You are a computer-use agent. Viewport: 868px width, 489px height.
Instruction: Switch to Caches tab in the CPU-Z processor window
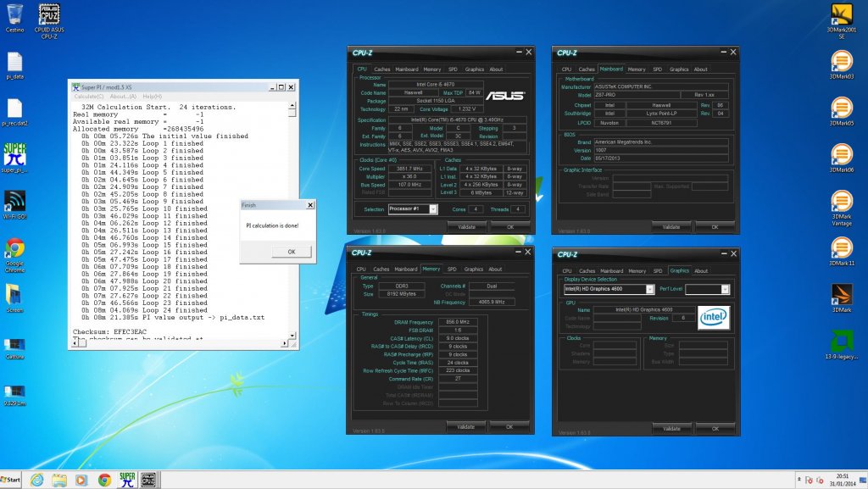click(x=382, y=69)
